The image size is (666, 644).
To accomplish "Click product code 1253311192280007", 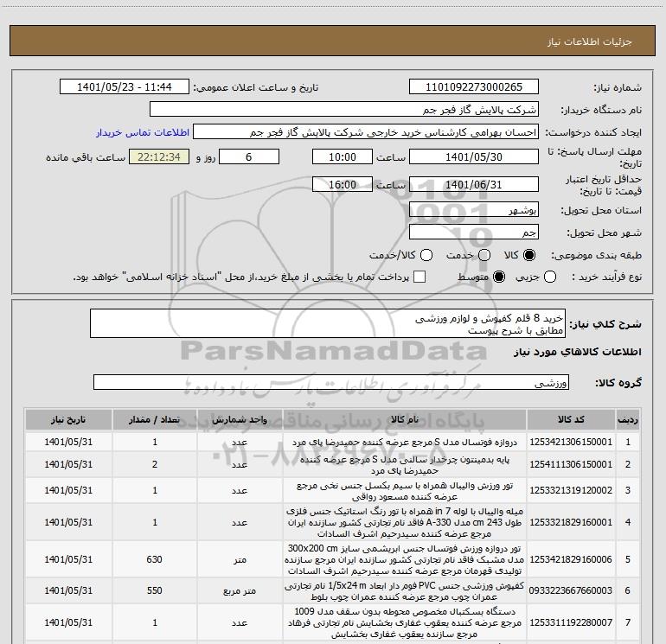I will pyautogui.click(x=571, y=622).
